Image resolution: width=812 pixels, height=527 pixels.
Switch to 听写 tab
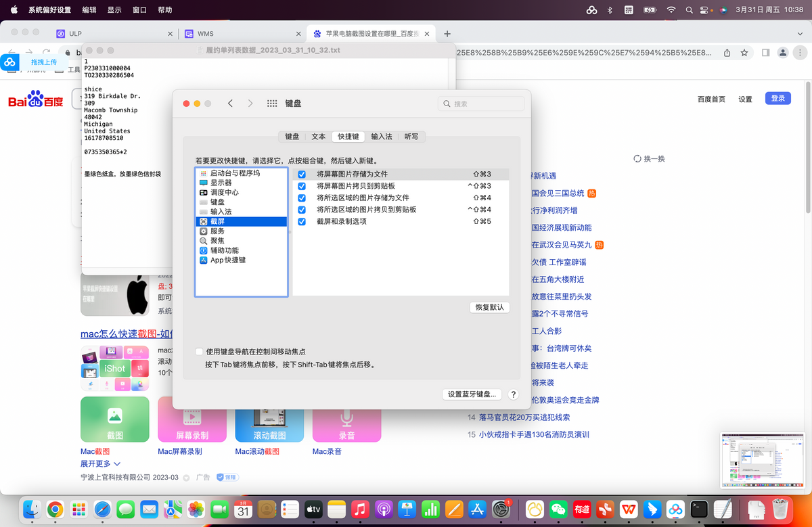click(x=411, y=137)
